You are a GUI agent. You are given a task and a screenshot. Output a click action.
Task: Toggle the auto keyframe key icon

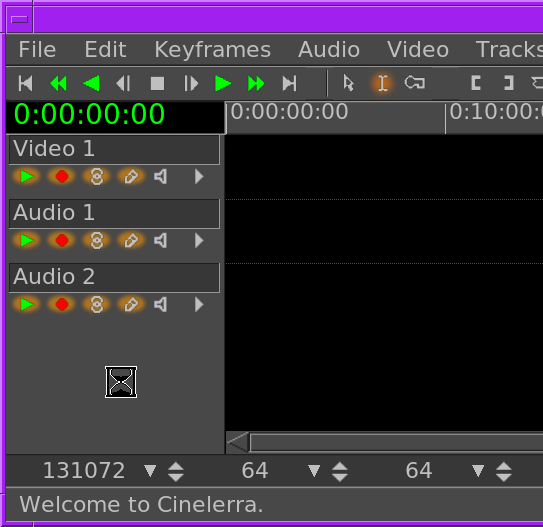[415, 83]
